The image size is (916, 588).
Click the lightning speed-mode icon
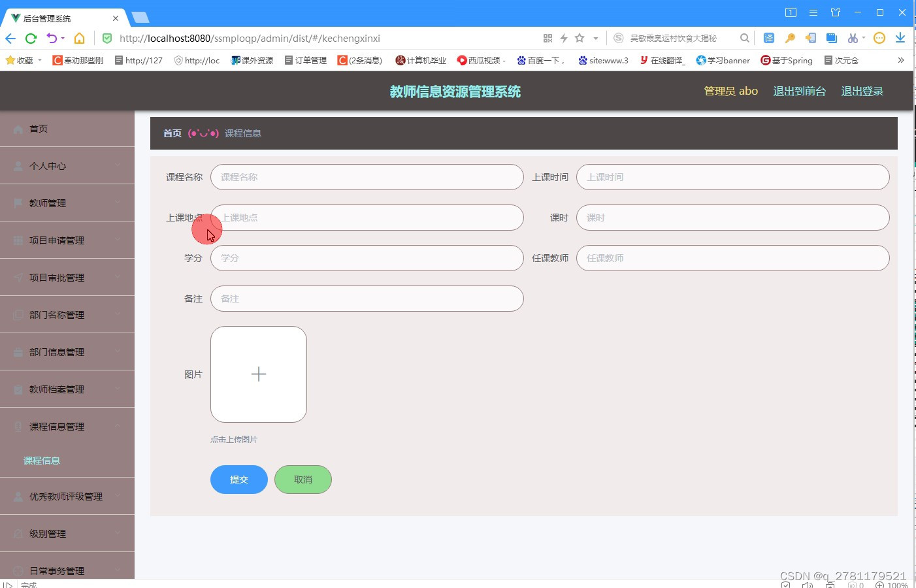tap(563, 38)
